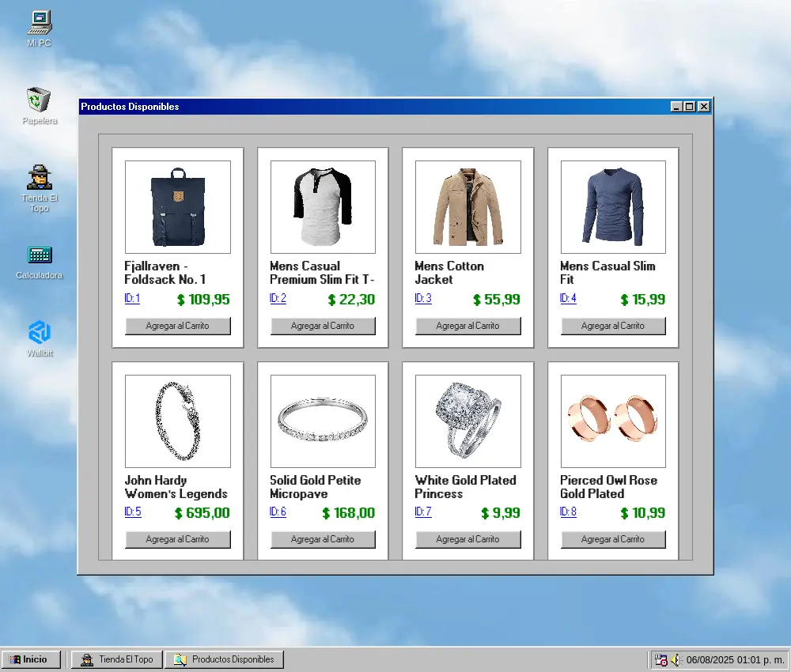Add Mens Cotton Jacket to cart
The width and height of the screenshot is (791, 672).
pos(467,326)
